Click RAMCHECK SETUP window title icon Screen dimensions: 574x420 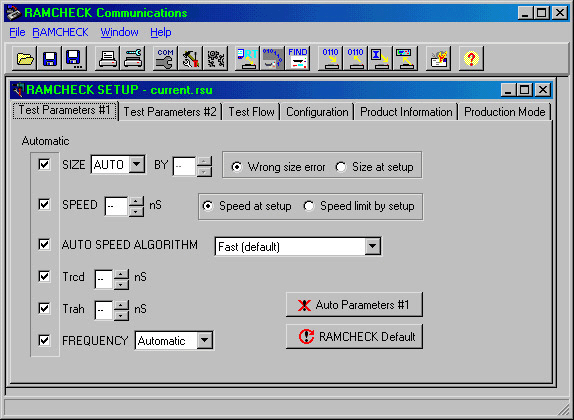(18, 90)
